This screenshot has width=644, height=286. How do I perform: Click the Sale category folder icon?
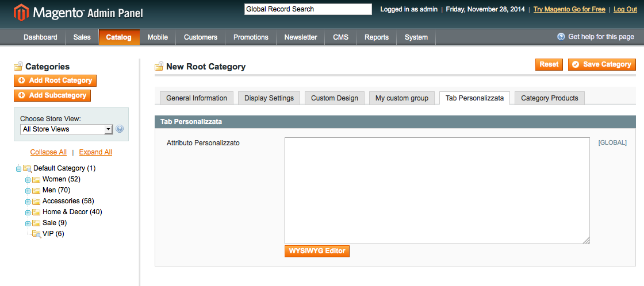pos(37,223)
